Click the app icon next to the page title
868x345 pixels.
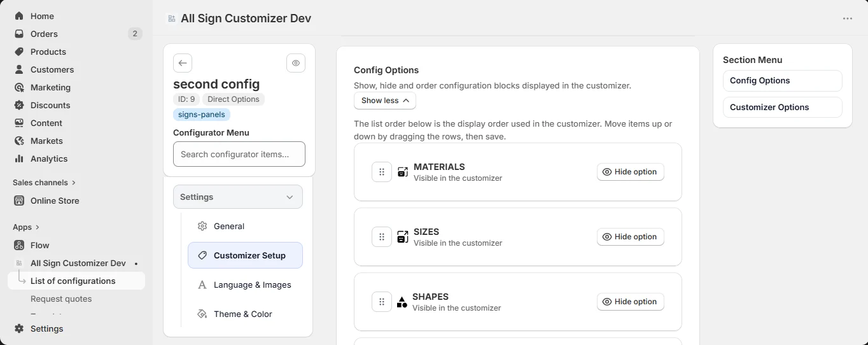click(x=171, y=18)
